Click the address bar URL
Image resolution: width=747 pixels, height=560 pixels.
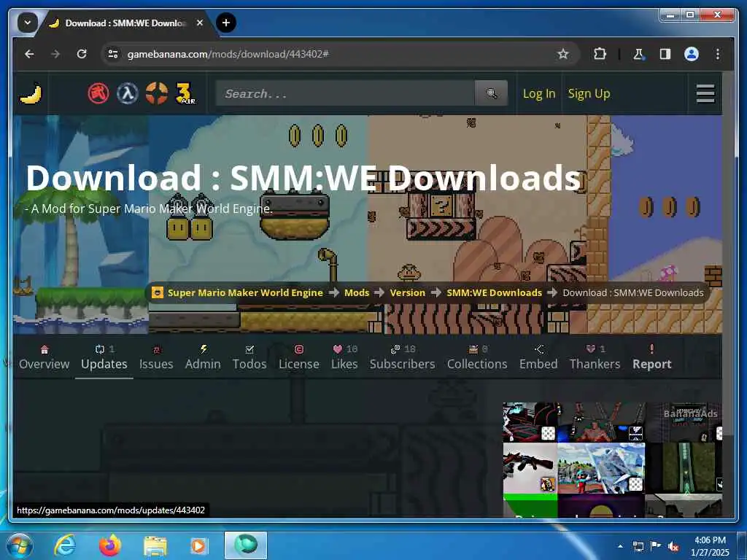pos(228,54)
